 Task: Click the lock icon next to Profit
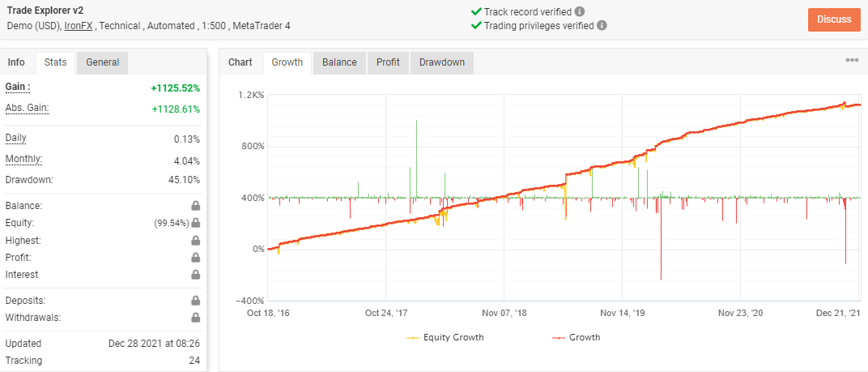(195, 257)
